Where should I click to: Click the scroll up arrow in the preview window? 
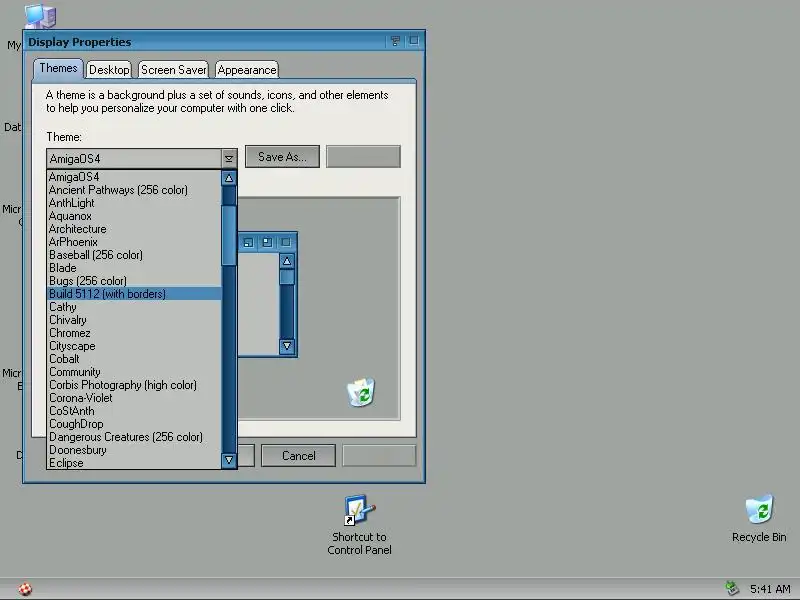point(287,261)
